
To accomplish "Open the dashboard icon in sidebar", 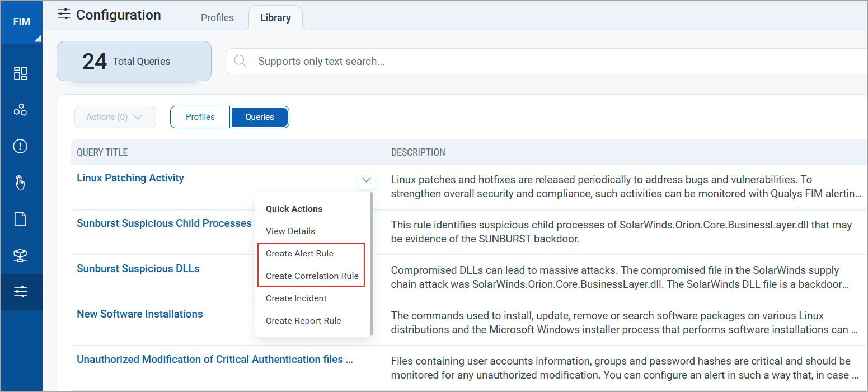I will (21, 73).
